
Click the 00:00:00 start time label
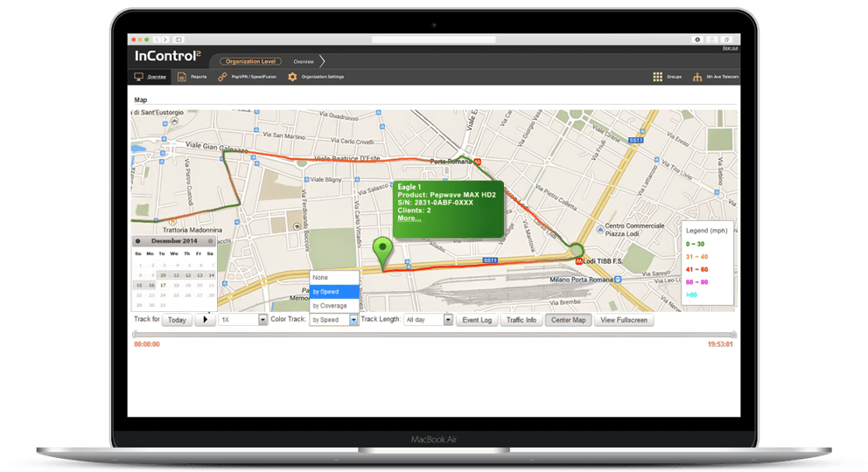coord(147,344)
